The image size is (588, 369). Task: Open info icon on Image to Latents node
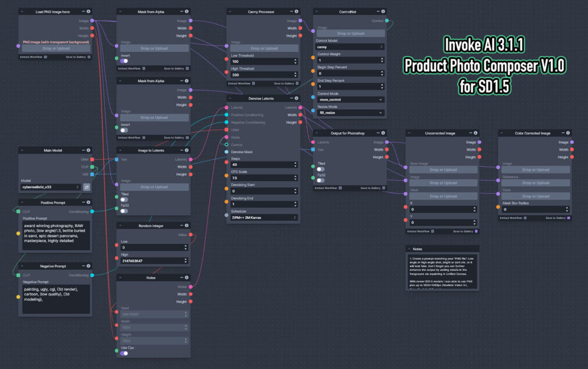(187, 150)
